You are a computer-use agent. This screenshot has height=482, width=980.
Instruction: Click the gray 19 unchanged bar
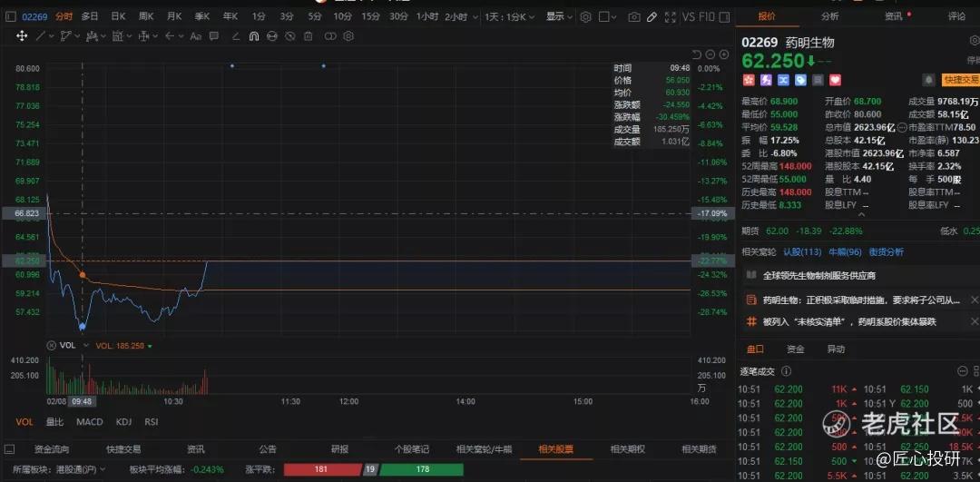pos(370,469)
